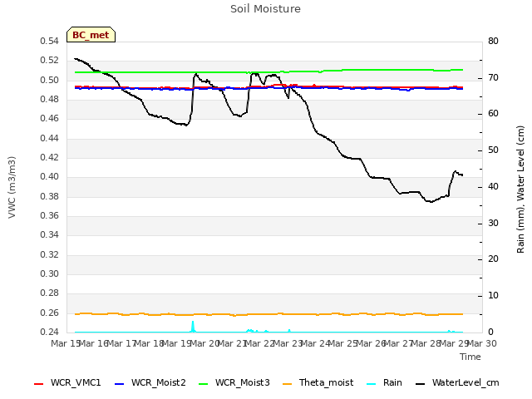Screen dimensions: 532x399
Task: Click the 0.48 left axis tick label
Action: coord(50,100)
